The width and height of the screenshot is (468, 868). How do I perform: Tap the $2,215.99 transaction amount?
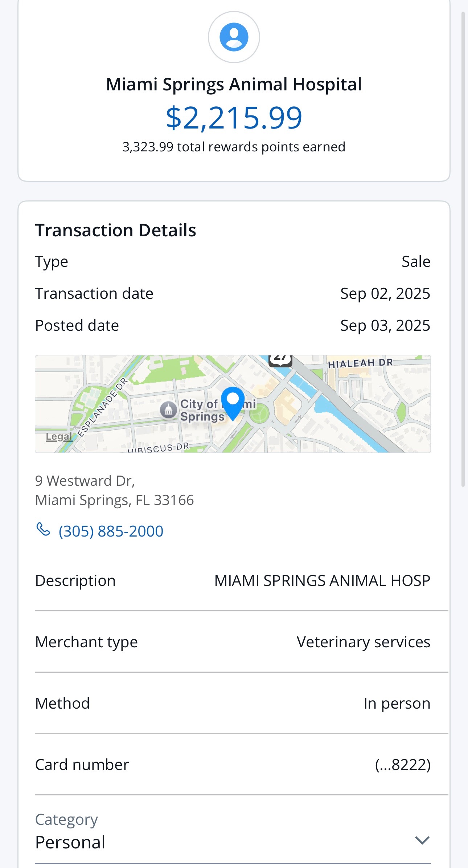click(x=234, y=118)
